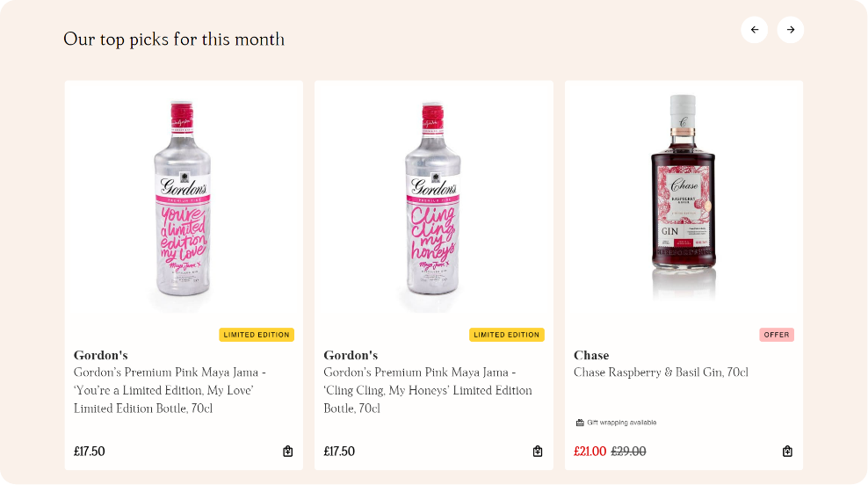Click the pink Offer badge
The width and height of the screenshot is (868, 485).
(777, 335)
